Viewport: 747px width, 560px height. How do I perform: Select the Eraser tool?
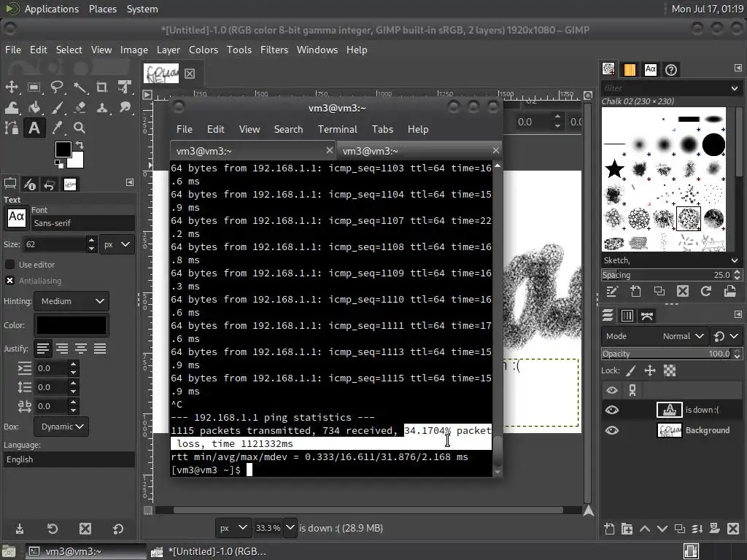point(80,107)
